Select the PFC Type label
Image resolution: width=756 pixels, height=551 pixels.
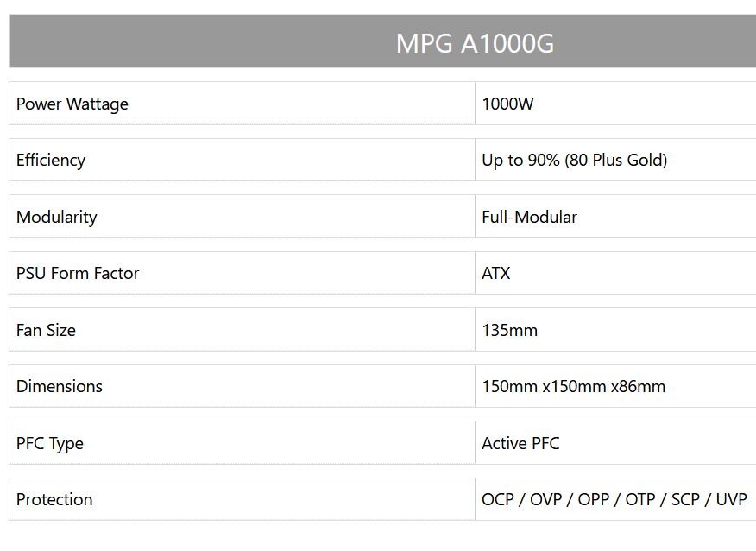pyautogui.click(x=50, y=443)
